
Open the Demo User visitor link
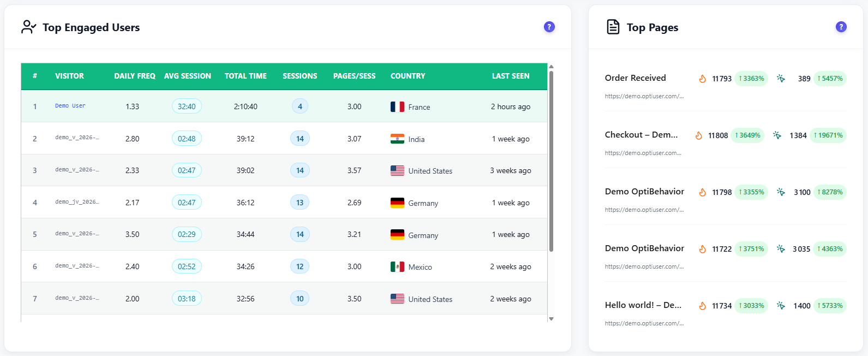(x=70, y=106)
